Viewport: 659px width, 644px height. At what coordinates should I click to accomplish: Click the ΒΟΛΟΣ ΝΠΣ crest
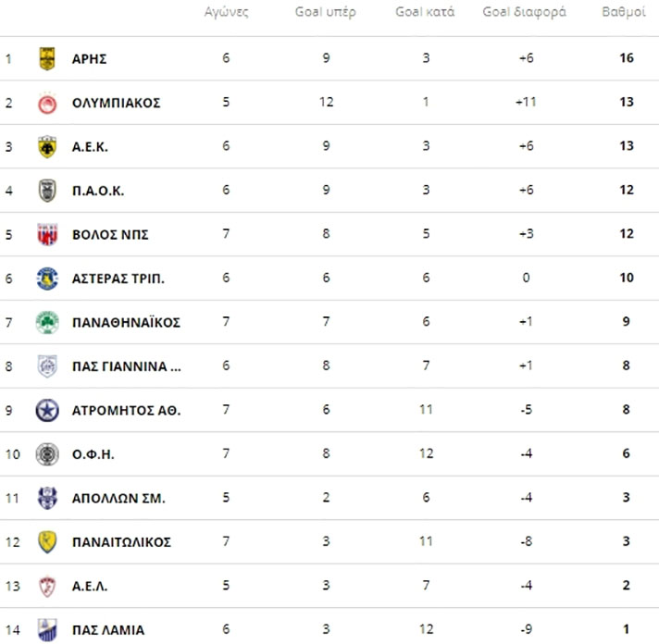pyautogui.click(x=47, y=234)
